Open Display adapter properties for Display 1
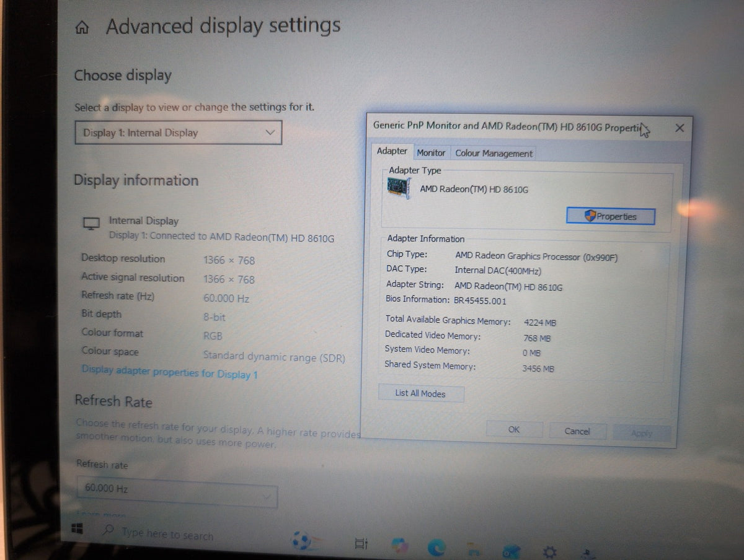 coord(170,373)
